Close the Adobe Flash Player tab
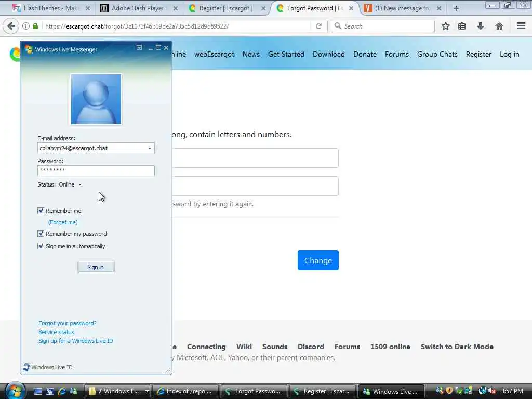This screenshot has width=532, height=399. [x=176, y=8]
